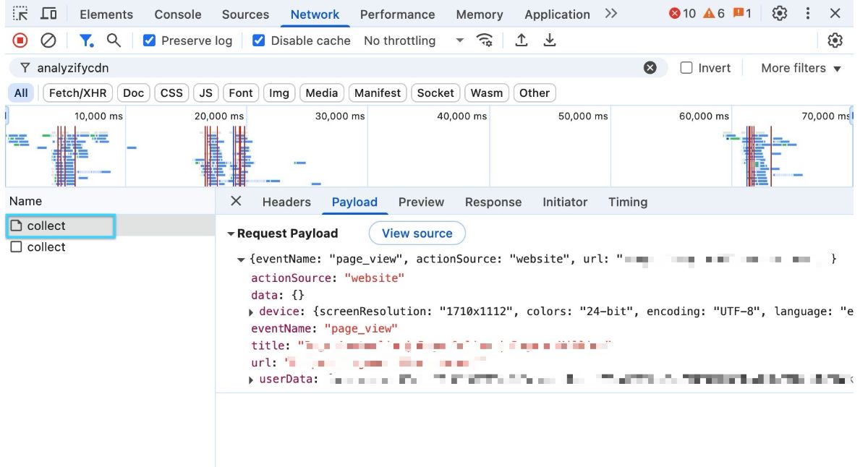Filter requests by Fetch/XHR
This screenshot has width=868, height=467.
click(x=77, y=93)
